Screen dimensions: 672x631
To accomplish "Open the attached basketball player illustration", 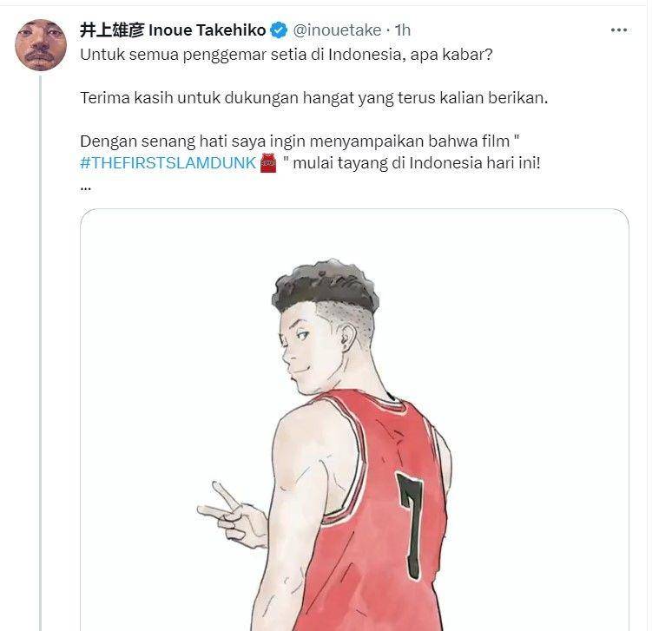I will pos(354,420).
